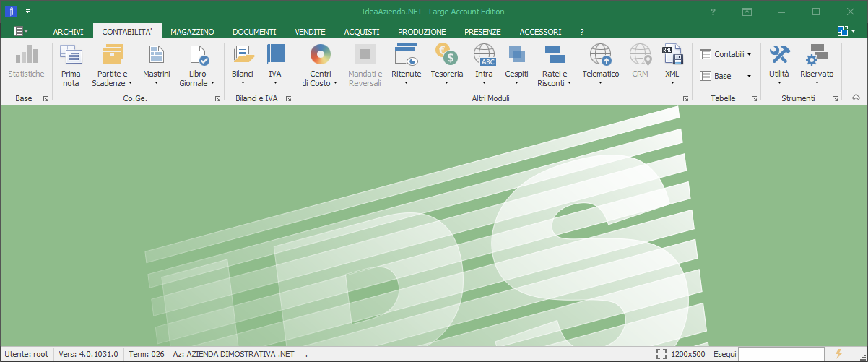Click Term: 026 in status bar

[x=147, y=354]
